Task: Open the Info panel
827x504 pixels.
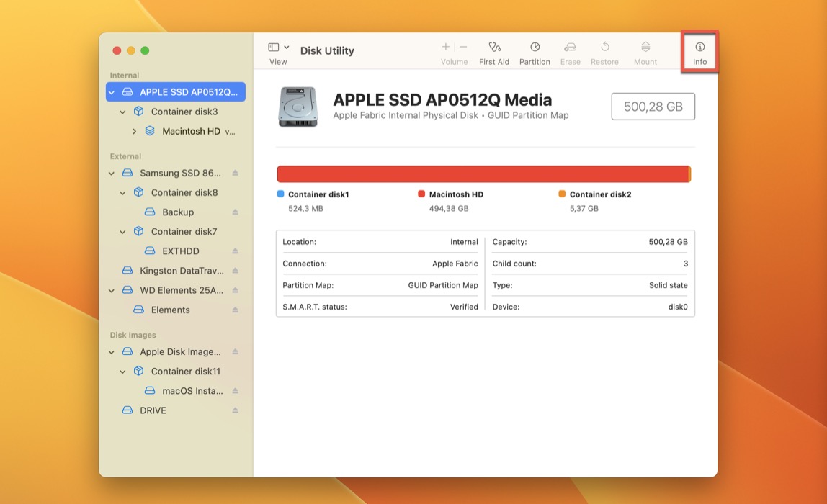Action: click(699, 50)
